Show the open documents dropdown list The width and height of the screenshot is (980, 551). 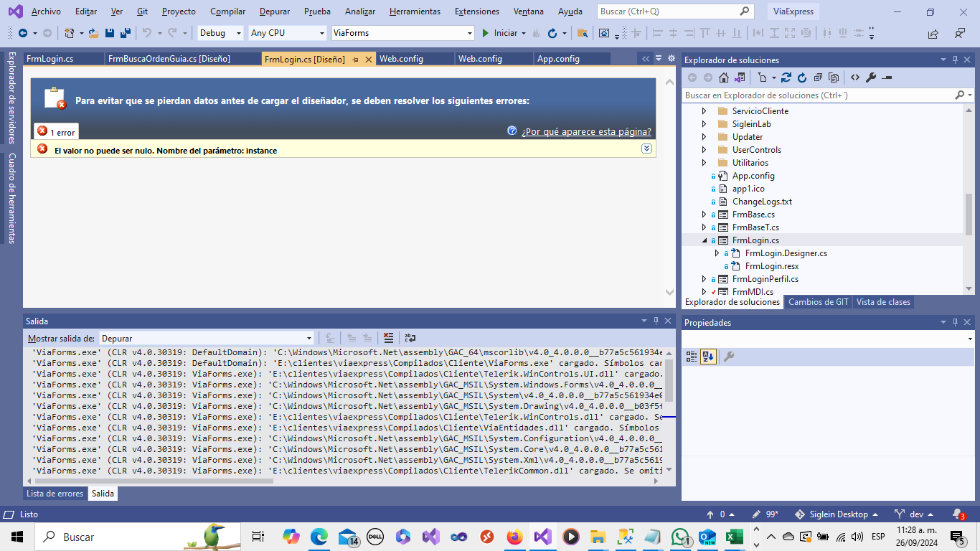(659, 59)
